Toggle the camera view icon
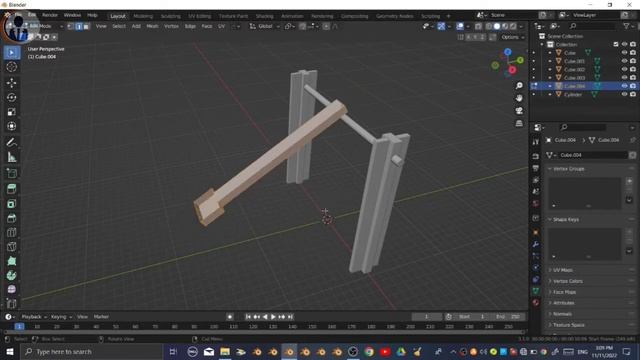This screenshot has height=360, width=640. tap(519, 111)
